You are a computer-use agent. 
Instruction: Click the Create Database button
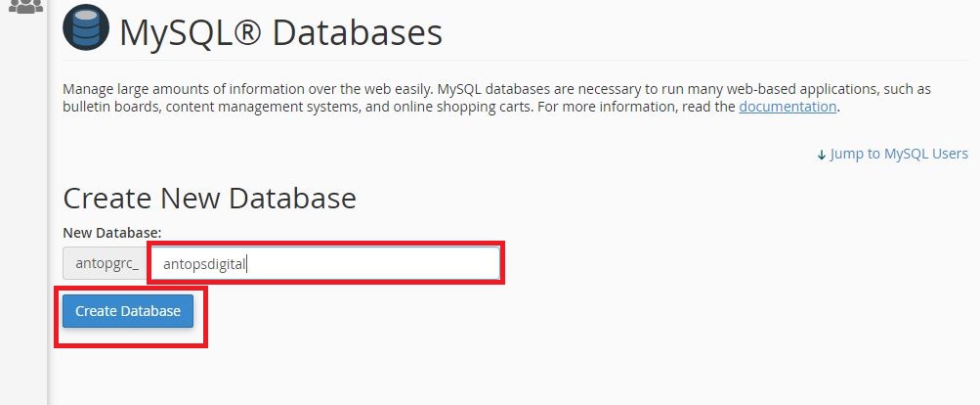point(128,311)
